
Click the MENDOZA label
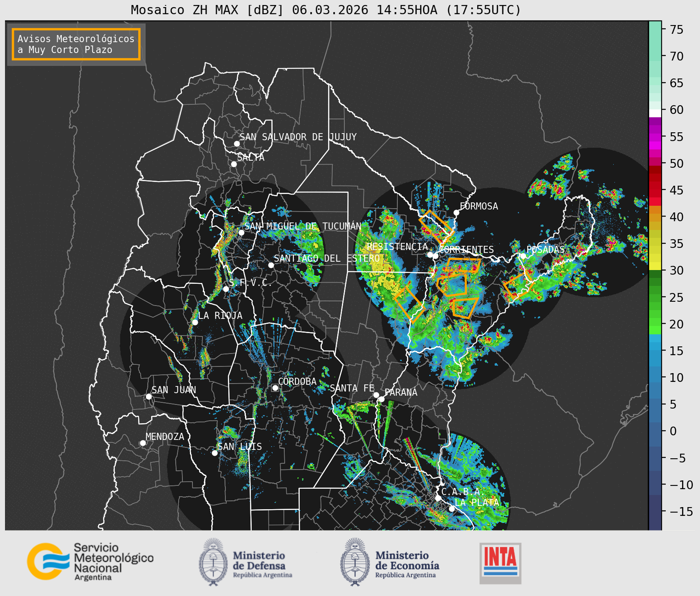[165, 437]
